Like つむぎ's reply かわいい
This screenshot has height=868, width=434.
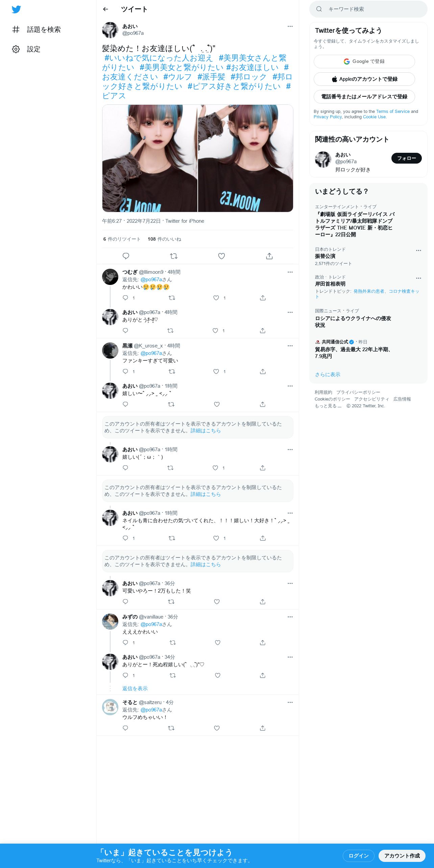coord(216,298)
